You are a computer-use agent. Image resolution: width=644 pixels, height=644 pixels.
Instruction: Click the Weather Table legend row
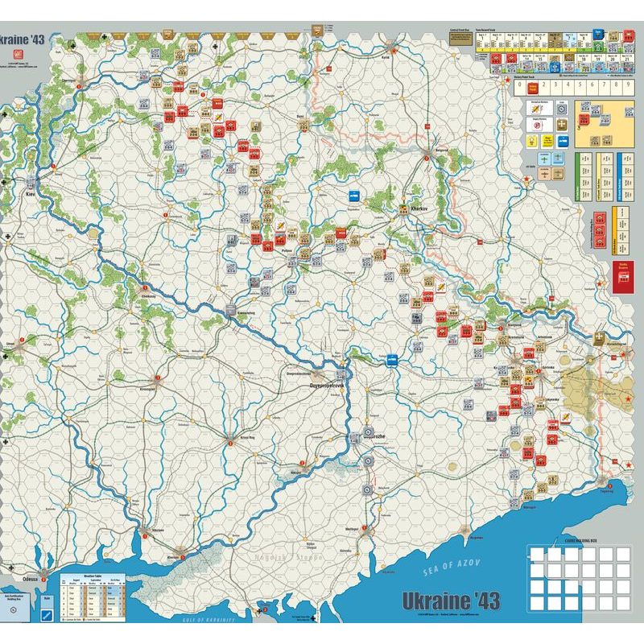point(80,619)
